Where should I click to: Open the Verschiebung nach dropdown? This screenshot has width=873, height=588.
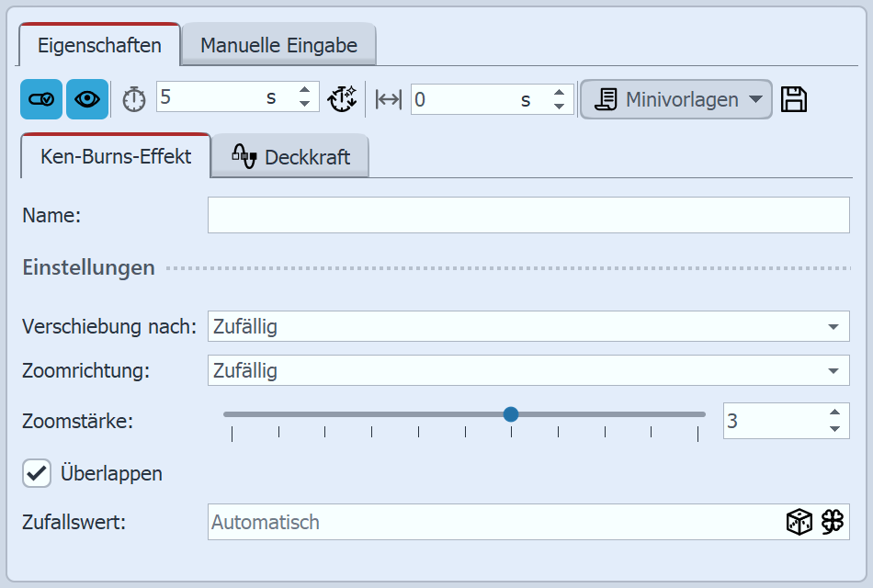pos(833,326)
